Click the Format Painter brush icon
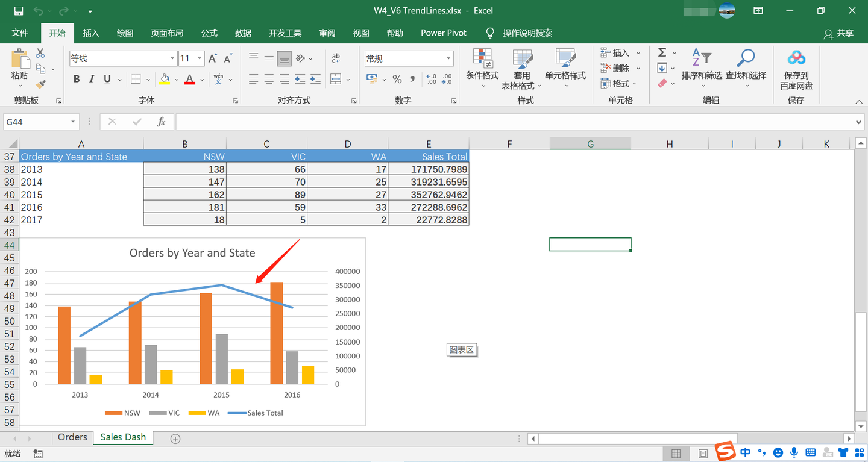868x462 pixels. [x=40, y=85]
